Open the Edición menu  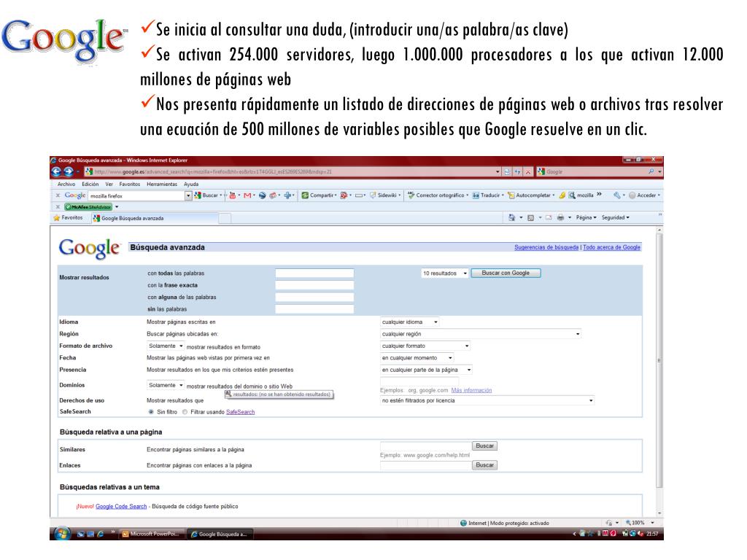coord(90,184)
